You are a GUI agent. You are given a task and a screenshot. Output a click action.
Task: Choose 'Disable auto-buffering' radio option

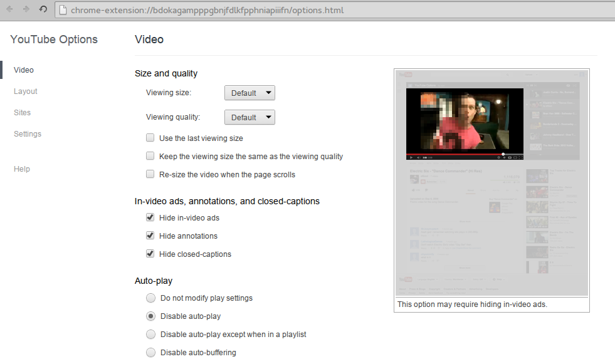click(x=150, y=353)
